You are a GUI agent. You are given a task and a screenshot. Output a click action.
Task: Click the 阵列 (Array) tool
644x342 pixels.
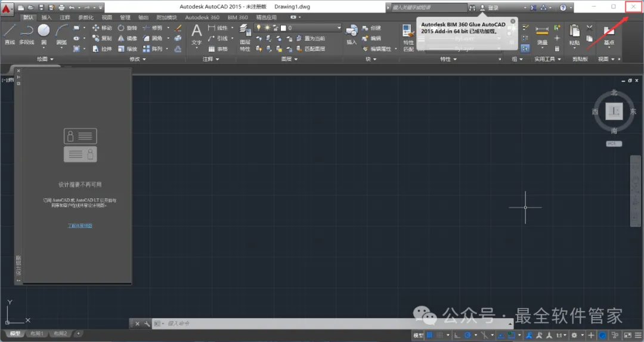click(x=153, y=49)
